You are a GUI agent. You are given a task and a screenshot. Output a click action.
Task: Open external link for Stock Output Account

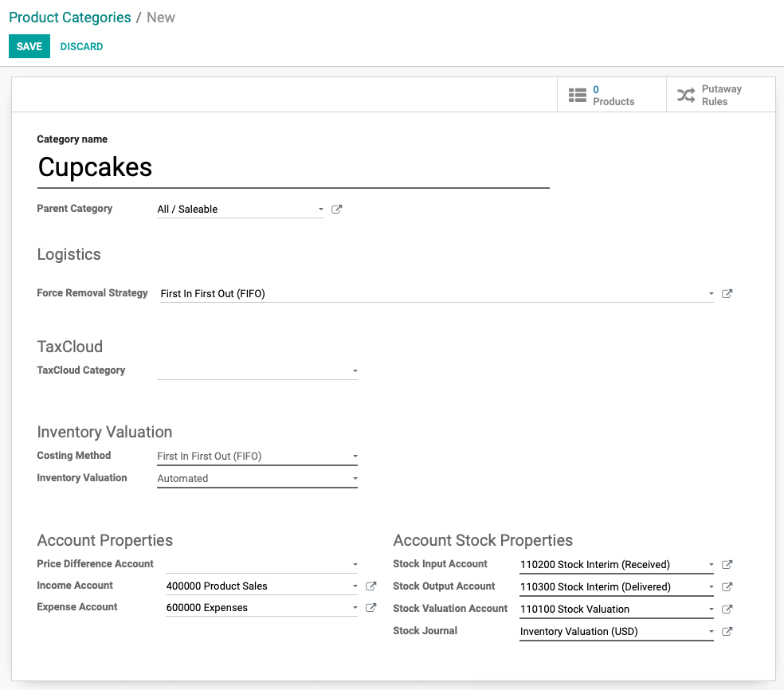(727, 586)
